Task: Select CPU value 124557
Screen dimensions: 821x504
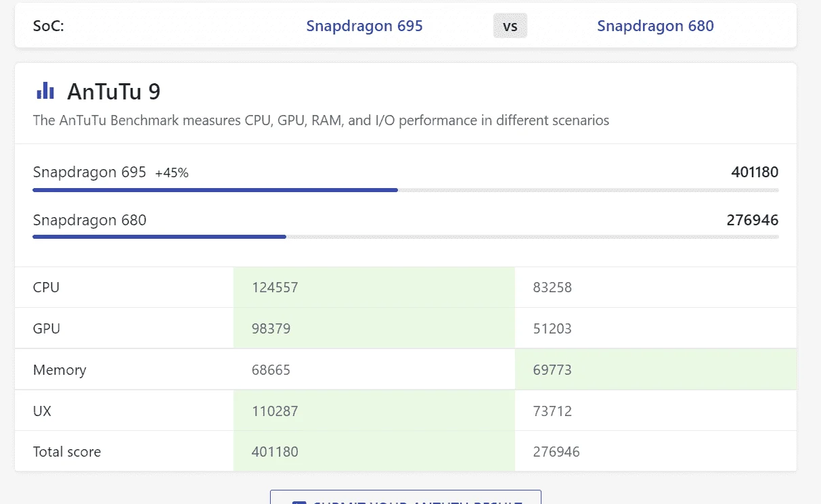Action: 275,288
